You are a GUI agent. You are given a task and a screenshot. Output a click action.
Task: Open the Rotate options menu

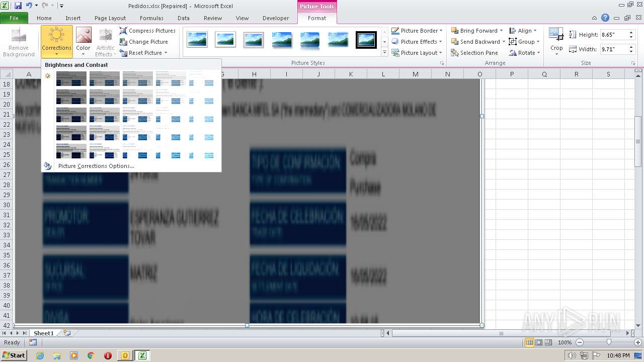pyautogui.click(x=525, y=53)
